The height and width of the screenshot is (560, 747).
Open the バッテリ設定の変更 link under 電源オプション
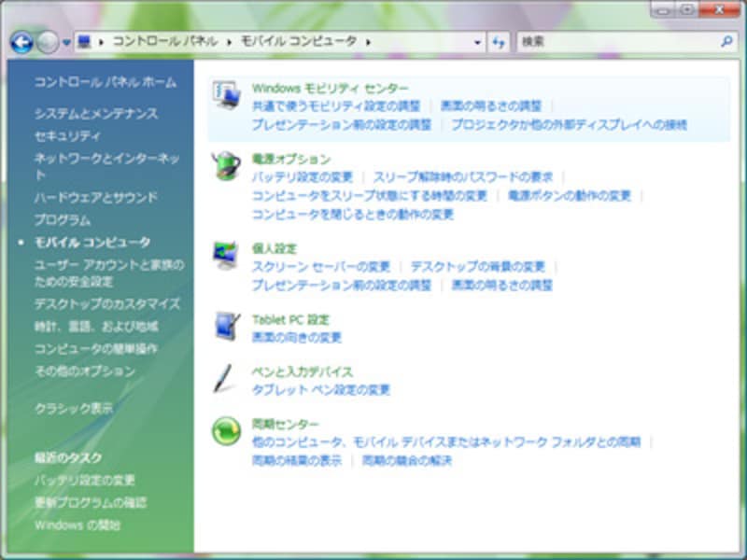click(x=303, y=176)
